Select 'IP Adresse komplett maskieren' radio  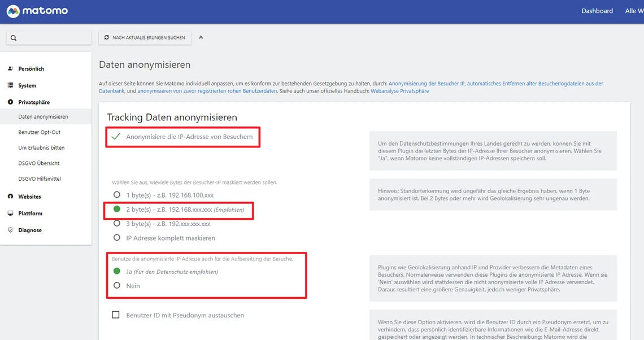point(117,238)
